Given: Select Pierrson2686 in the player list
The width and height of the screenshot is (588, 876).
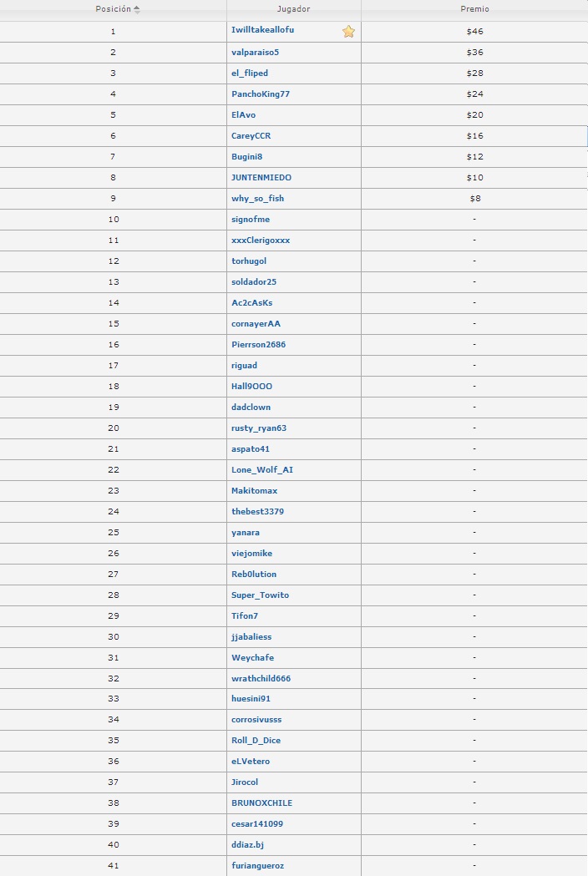Looking at the screenshot, I should (258, 344).
